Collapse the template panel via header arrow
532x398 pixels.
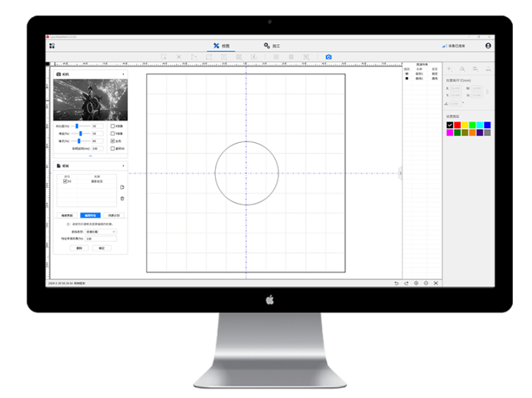pos(123,166)
